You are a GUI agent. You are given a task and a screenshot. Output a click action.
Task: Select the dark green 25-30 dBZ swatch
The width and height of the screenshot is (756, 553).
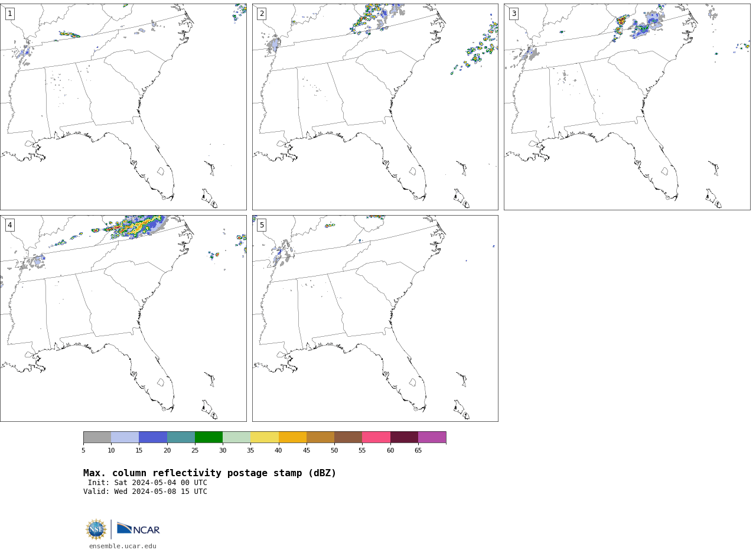[208, 437]
